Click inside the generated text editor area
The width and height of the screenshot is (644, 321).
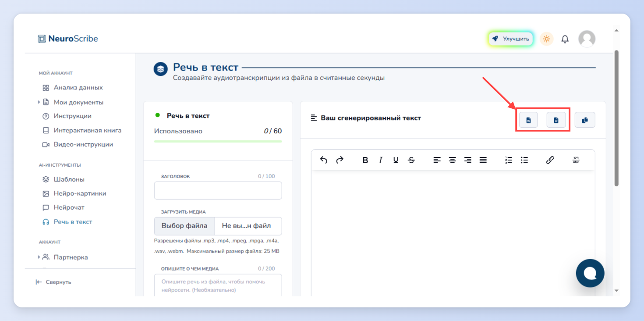click(453, 232)
